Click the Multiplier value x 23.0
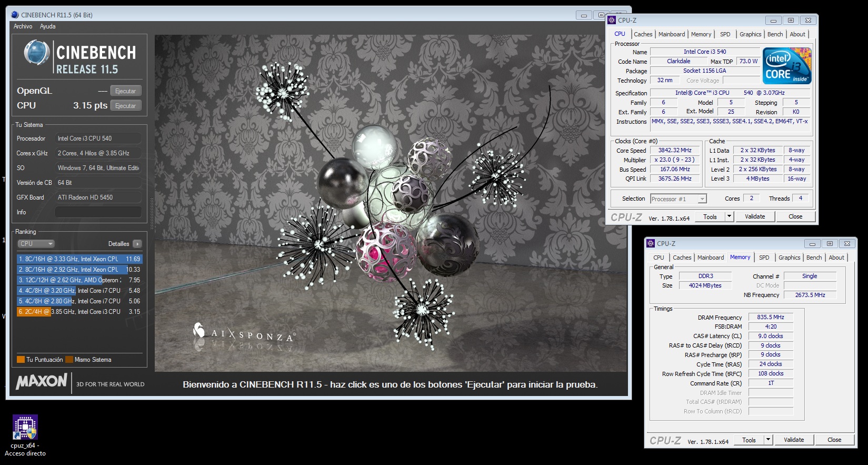 675,160
